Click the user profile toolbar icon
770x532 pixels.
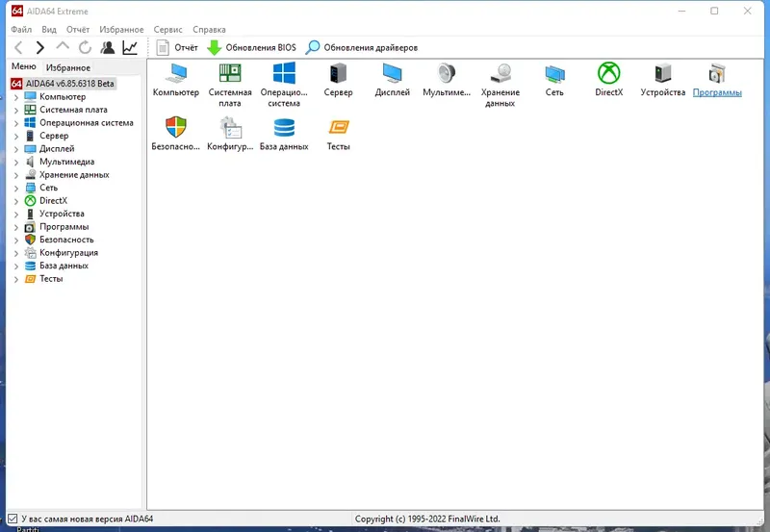(108, 47)
